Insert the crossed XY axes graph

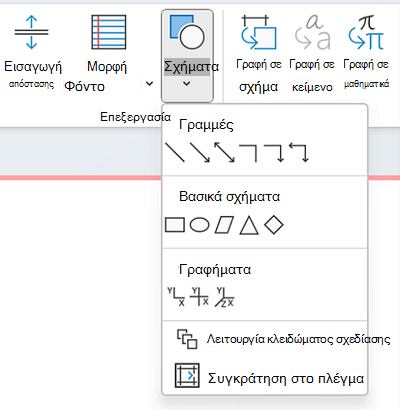click(199, 297)
